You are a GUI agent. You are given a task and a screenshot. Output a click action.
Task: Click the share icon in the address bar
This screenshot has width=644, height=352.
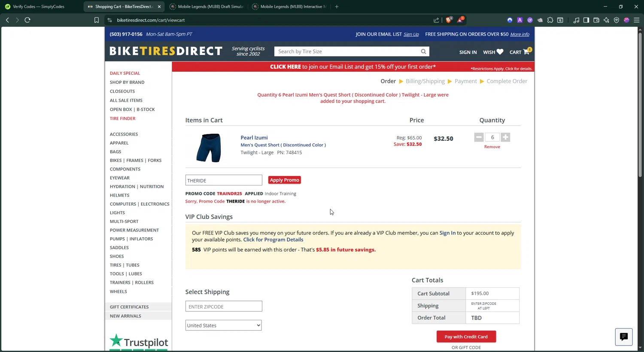436,20
